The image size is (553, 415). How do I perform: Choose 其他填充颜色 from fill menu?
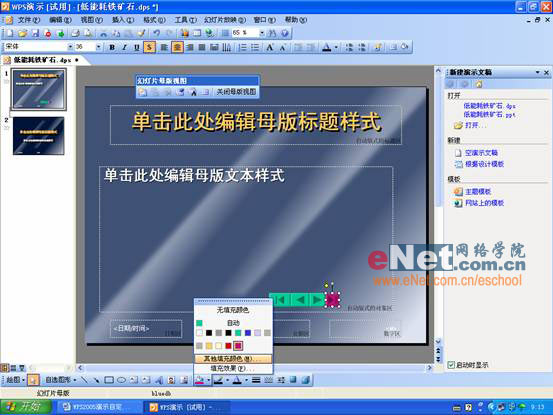pos(233,359)
